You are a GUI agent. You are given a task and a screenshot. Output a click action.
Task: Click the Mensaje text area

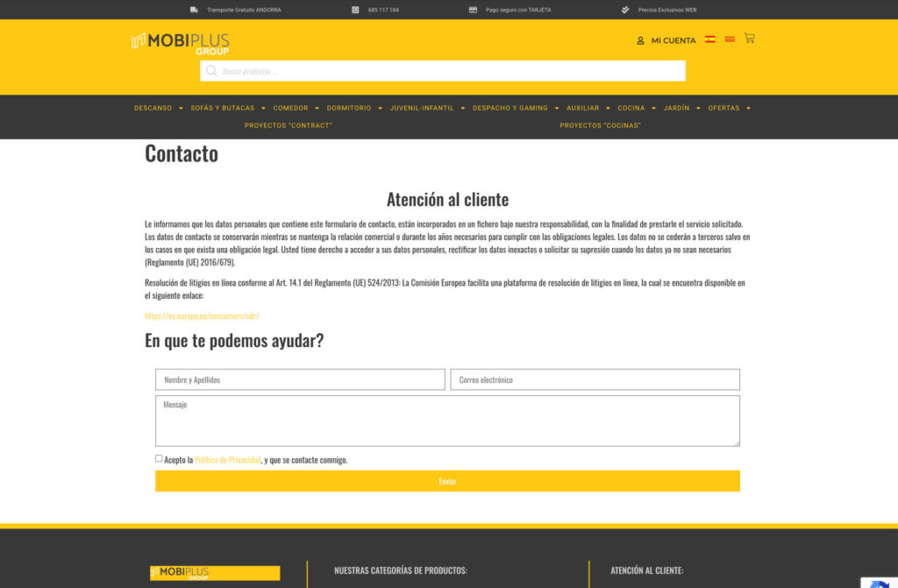pos(447,421)
